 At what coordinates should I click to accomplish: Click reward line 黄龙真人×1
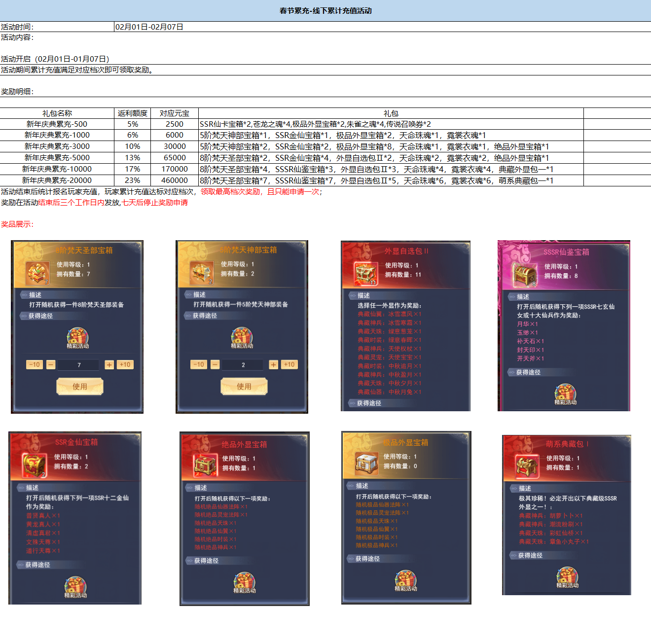click(x=43, y=524)
